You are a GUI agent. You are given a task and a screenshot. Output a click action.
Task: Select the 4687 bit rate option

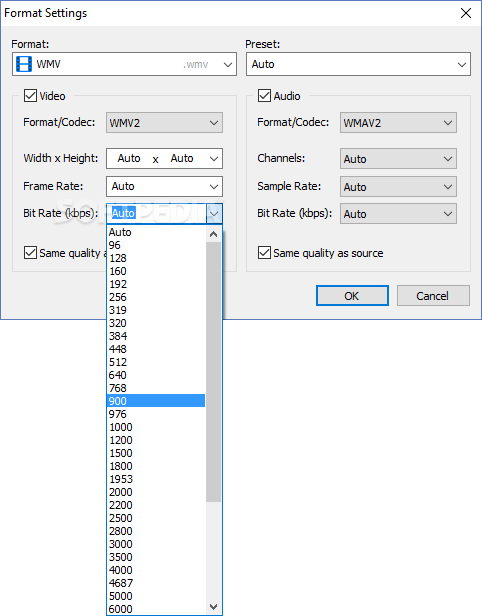tap(156, 583)
